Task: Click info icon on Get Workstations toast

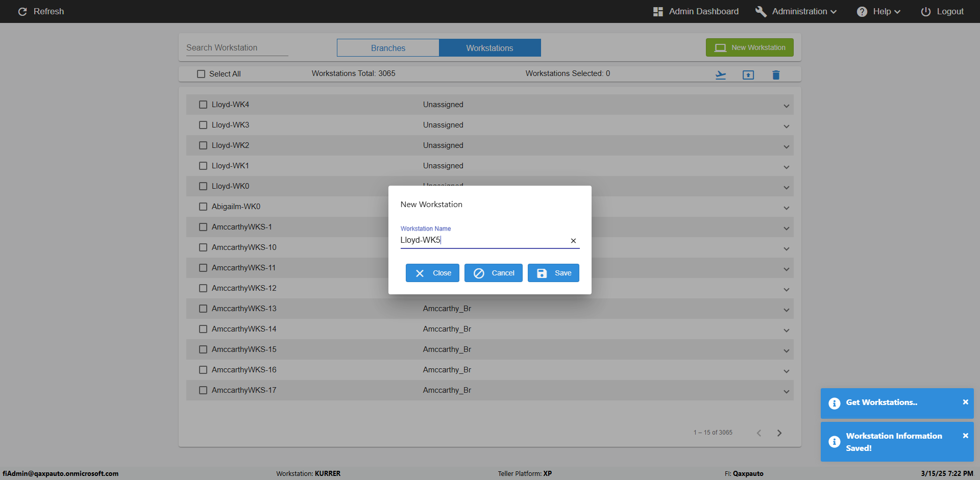Action: pos(835,403)
